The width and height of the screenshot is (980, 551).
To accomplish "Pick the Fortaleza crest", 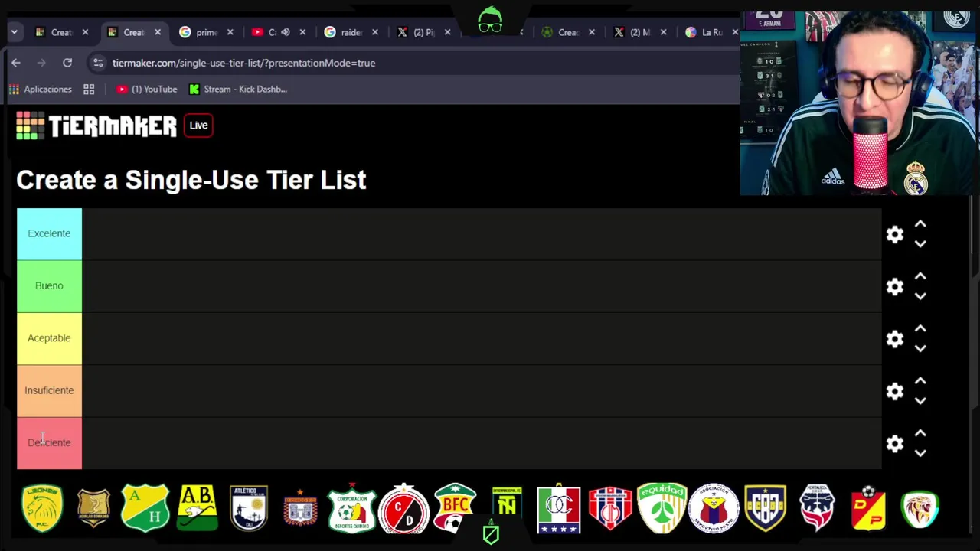I will coord(817,508).
